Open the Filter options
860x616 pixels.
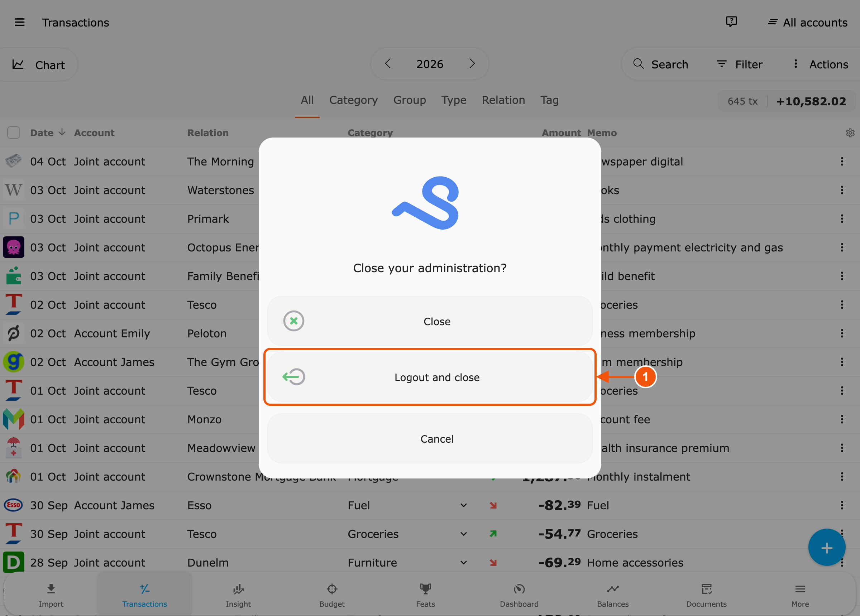pos(739,64)
